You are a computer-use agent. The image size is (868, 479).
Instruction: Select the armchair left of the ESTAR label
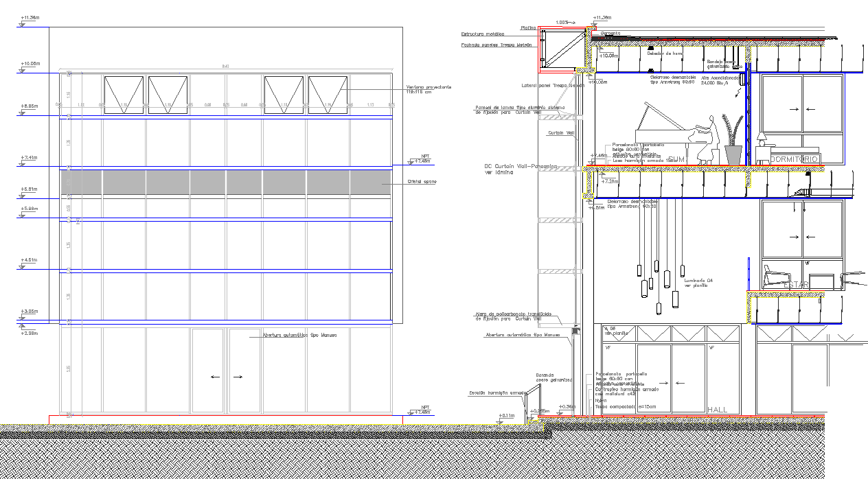pos(777,277)
